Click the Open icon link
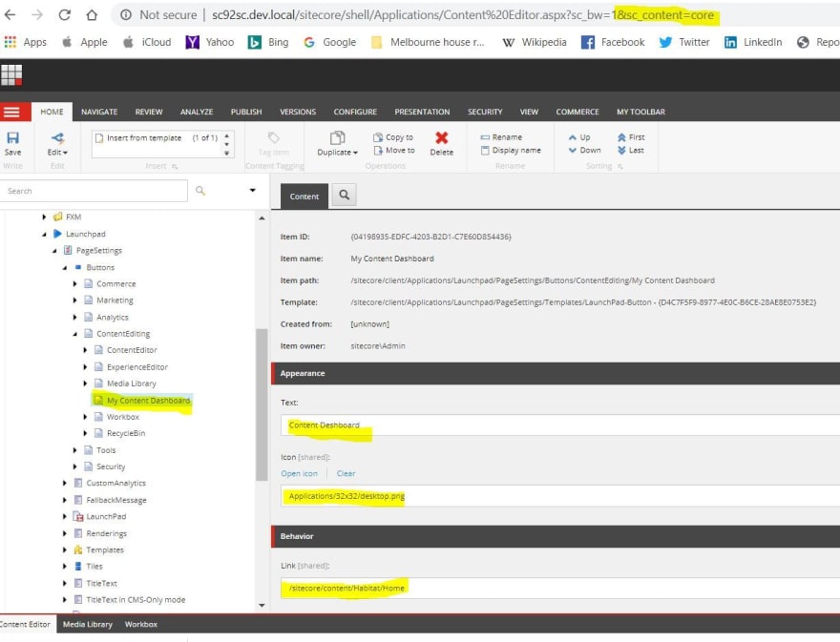 (299, 473)
